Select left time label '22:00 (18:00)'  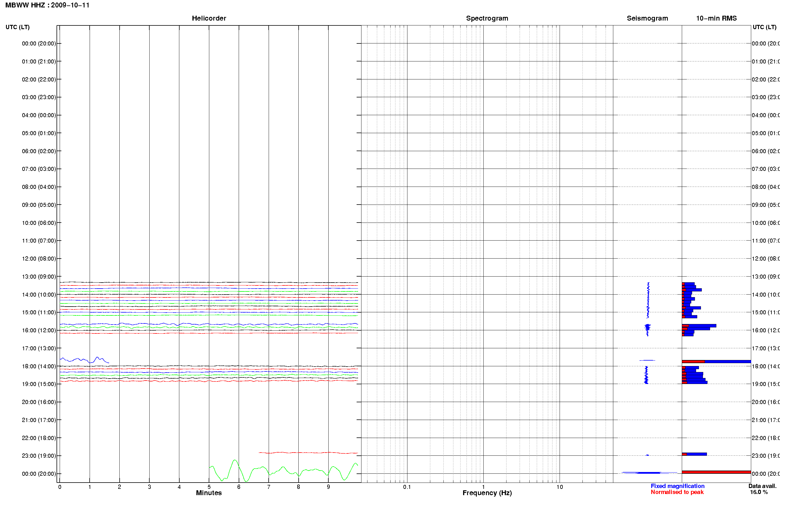[39, 438]
